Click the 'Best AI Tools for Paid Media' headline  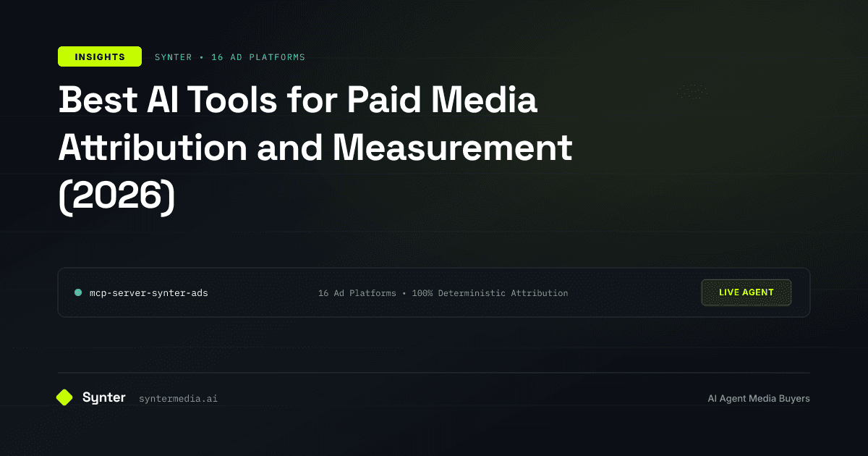click(x=297, y=100)
